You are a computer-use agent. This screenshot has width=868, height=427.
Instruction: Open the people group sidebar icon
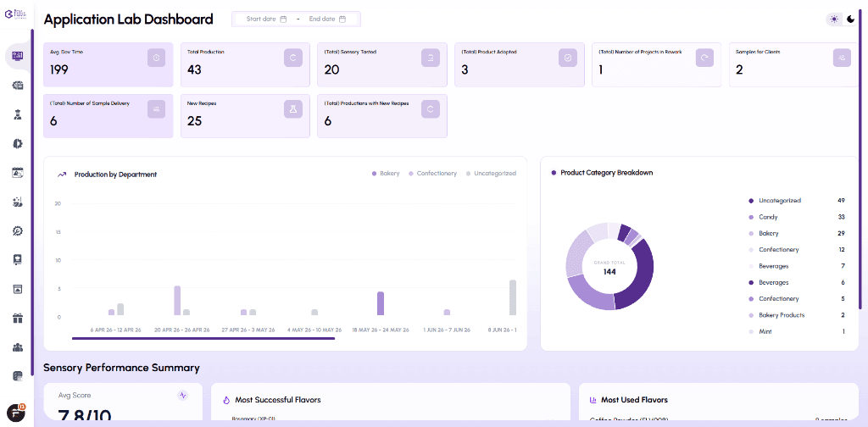pyautogui.click(x=17, y=347)
